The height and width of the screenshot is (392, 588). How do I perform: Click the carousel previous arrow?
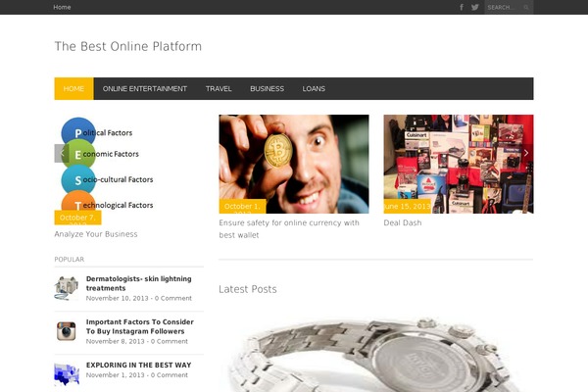click(62, 153)
